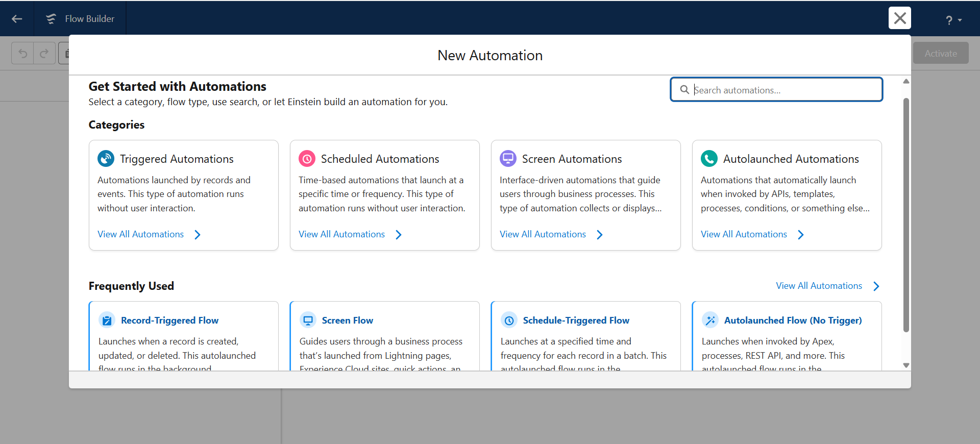The height and width of the screenshot is (444, 980).
Task: Click the chevron in the Autolaunched Automations card
Action: (801, 235)
